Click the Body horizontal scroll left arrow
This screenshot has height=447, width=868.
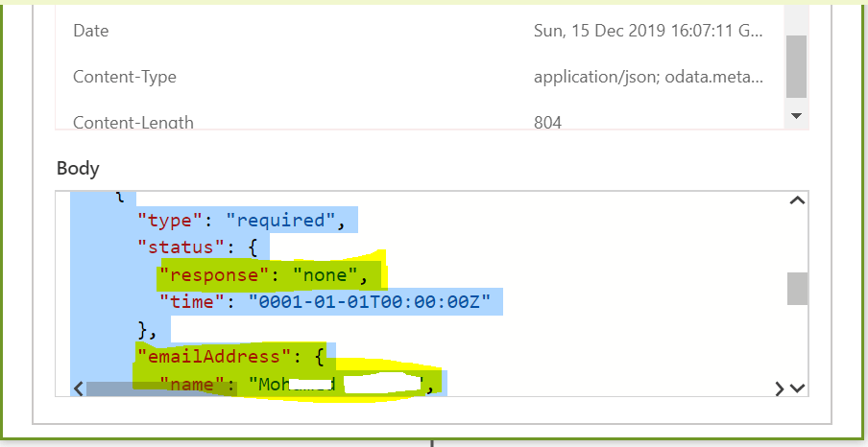(x=79, y=388)
